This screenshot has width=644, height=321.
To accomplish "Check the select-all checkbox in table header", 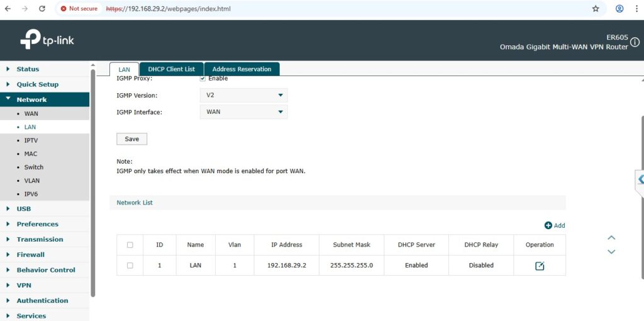I will 130,245.
